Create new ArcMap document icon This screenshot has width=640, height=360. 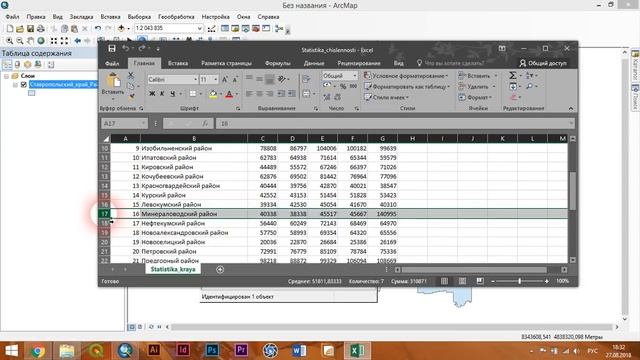point(10,29)
